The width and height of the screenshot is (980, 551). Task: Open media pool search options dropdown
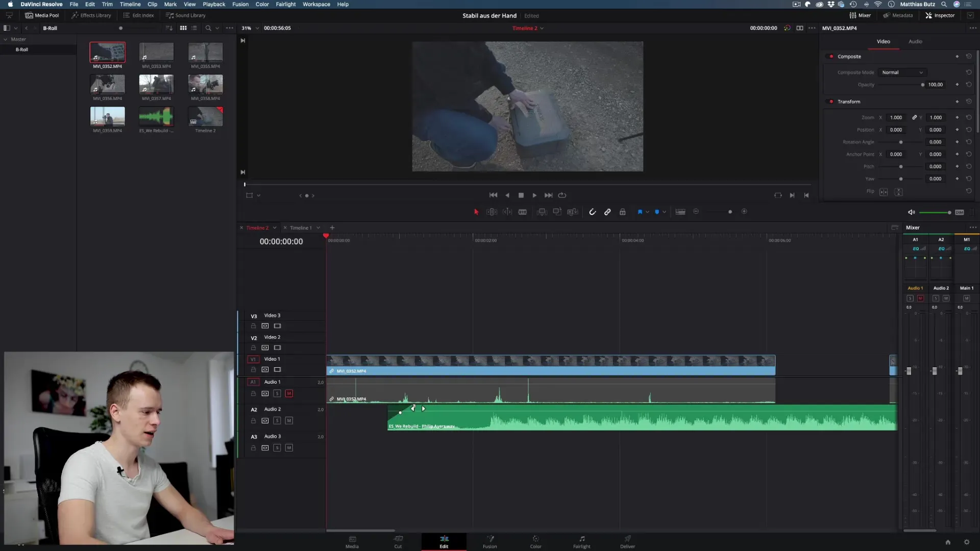pyautogui.click(x=217, y=28)
